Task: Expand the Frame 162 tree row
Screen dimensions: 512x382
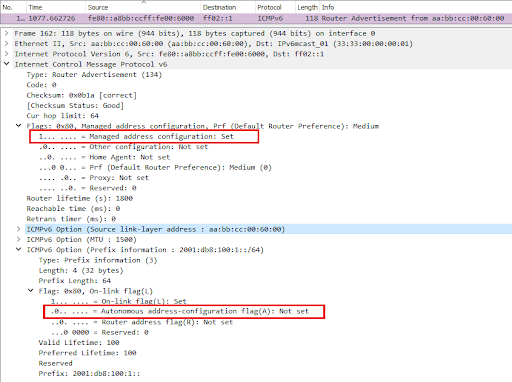Action: (6, 33)
